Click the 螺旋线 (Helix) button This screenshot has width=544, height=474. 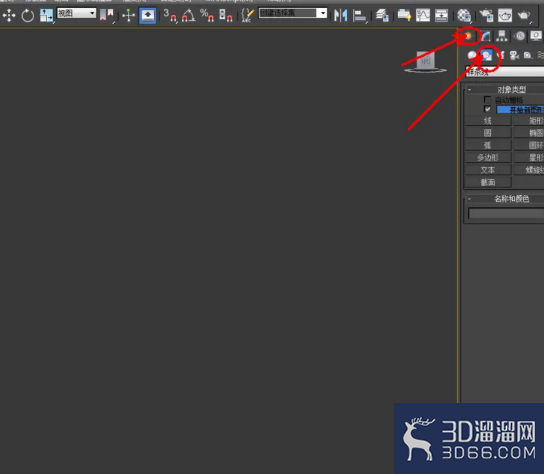coord(529,170)
